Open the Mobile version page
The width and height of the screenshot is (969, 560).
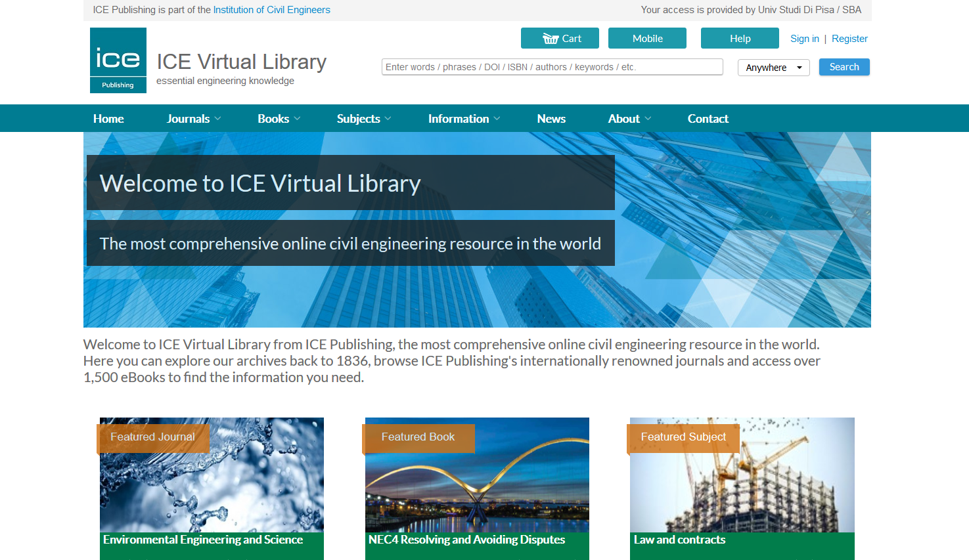point(647,38)
